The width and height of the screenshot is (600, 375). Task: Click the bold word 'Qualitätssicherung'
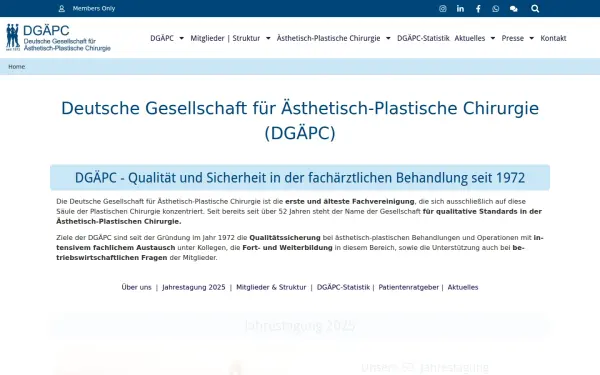285,238
